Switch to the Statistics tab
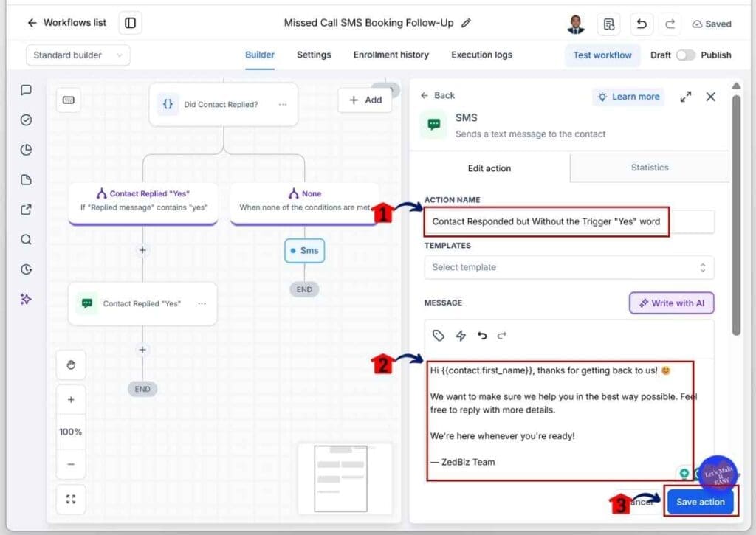This screenshot has width=756, height=535. pyautogui.click(x=650, y=168)
